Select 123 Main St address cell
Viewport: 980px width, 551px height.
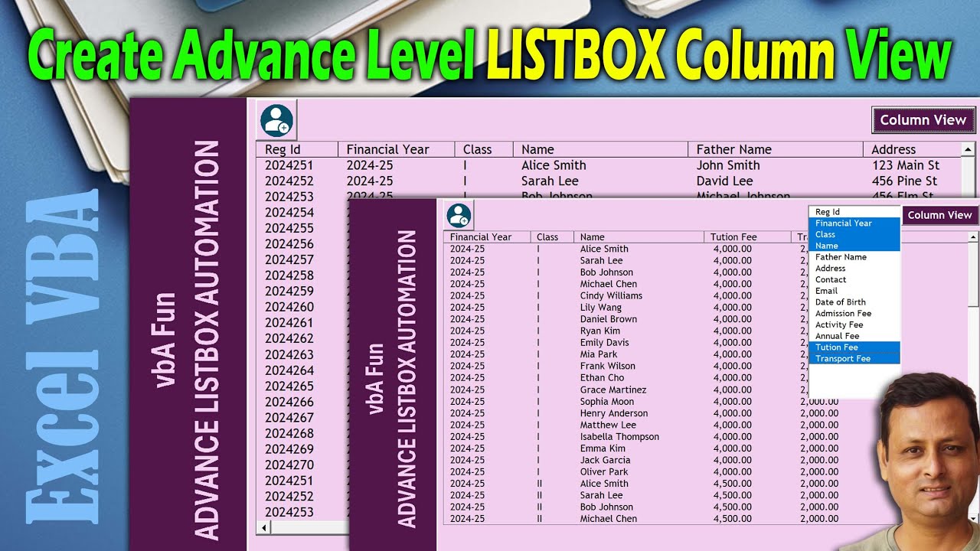906,165
